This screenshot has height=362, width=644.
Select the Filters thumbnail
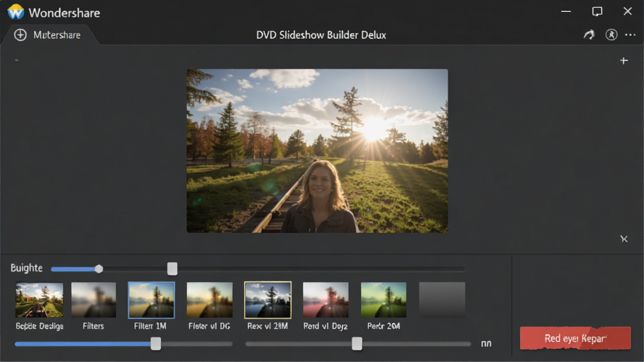(x=94, y=300)
